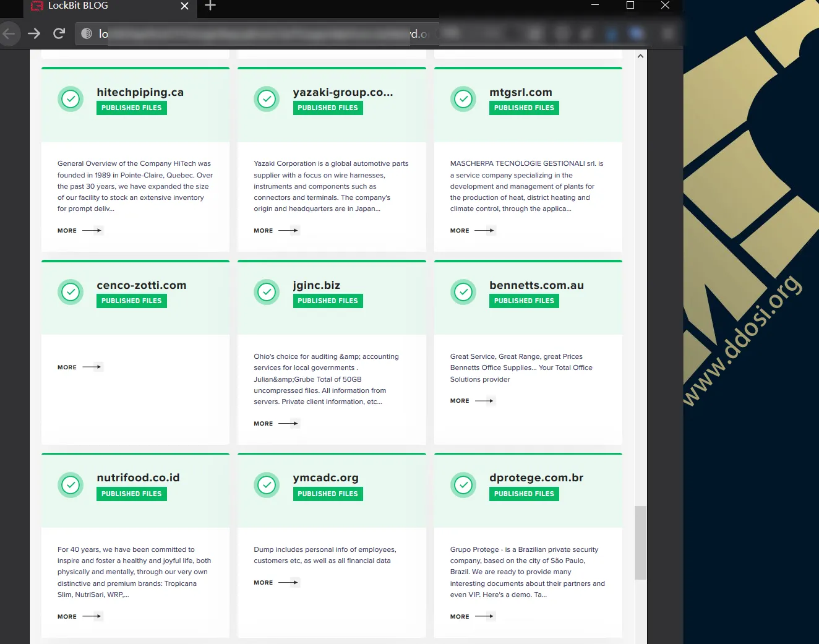The image size is (819, 644).
Task: Open MORE link under jginc.biz description
Action: pos(276,424)
